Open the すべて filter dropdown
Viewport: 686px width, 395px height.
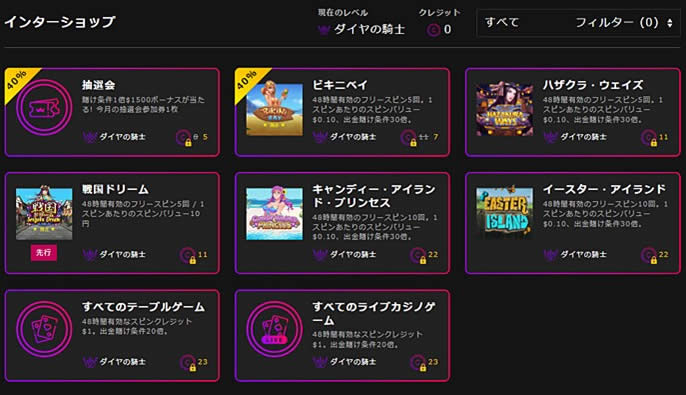578,22
